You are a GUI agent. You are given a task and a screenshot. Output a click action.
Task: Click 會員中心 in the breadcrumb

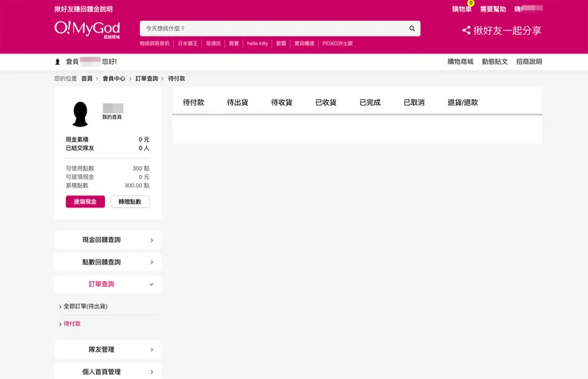tap(114, 79)
